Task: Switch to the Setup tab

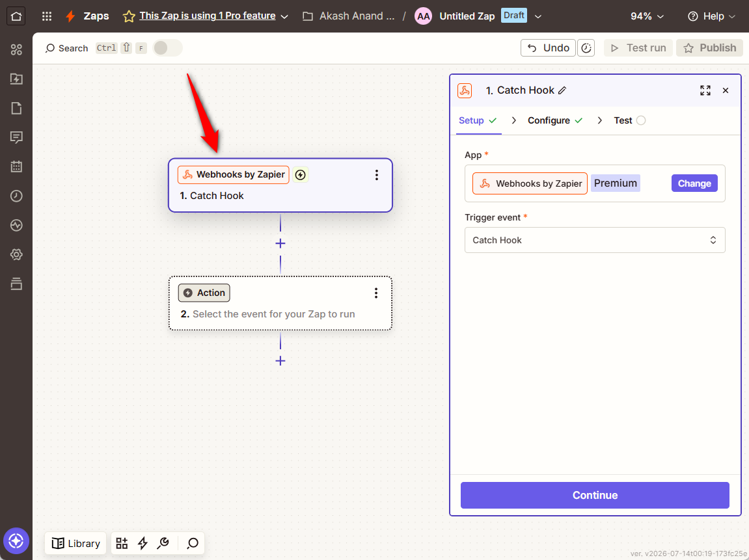Action: click(x=478, y=120)
